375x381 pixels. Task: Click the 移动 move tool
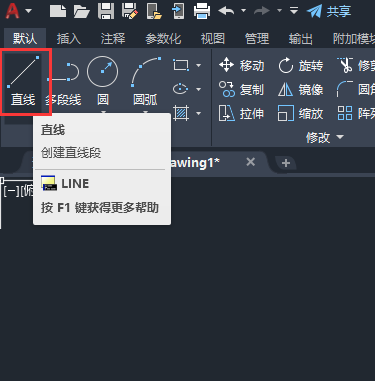(241, 65)
